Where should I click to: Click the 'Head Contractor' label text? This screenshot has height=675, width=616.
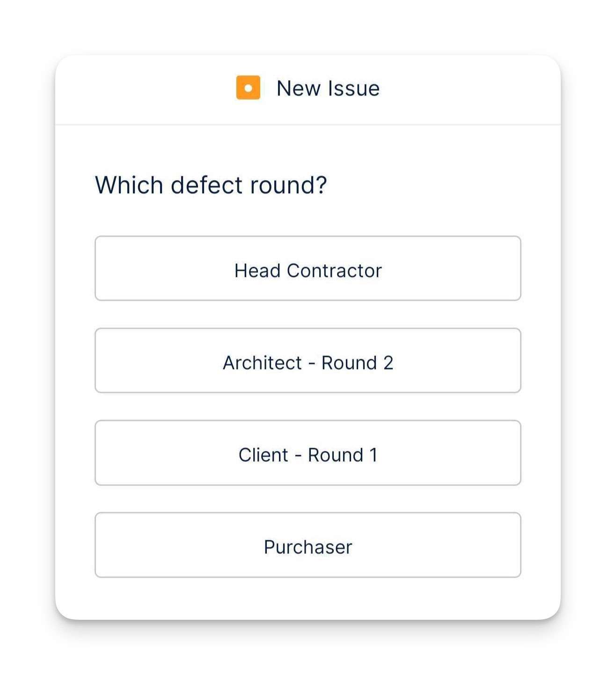point(308,271)
